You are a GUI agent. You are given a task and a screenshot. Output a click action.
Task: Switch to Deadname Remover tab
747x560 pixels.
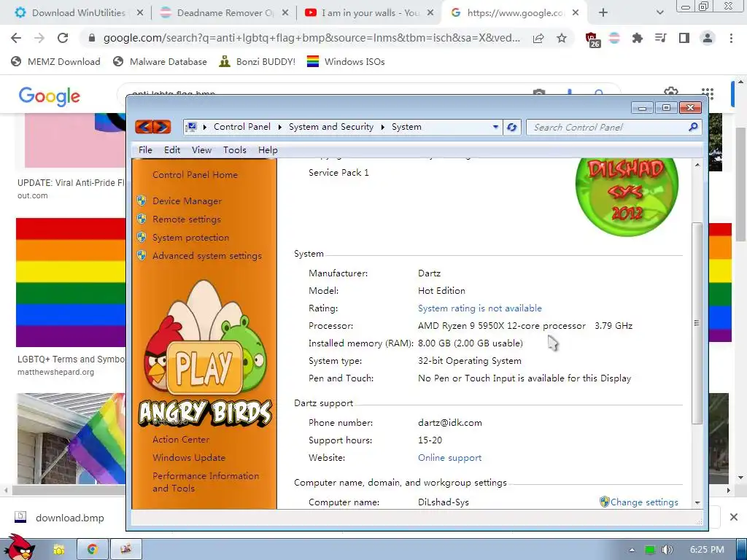(x=225, y=13)
